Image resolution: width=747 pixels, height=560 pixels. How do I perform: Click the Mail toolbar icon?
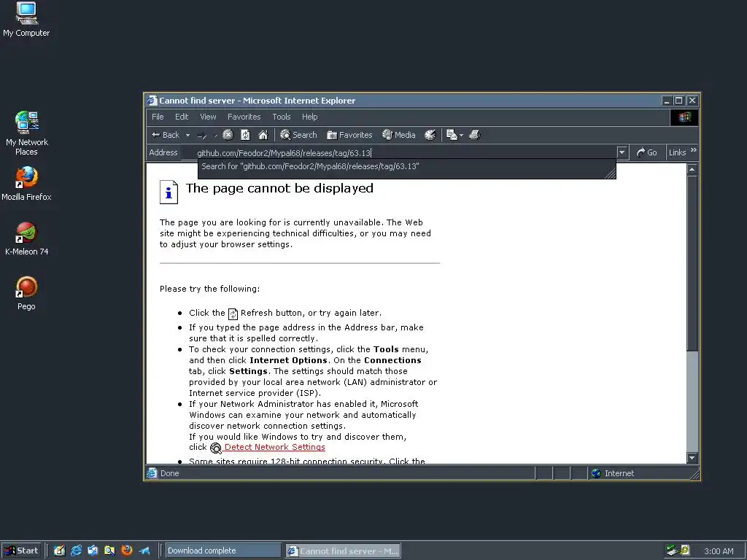point(452,135)
